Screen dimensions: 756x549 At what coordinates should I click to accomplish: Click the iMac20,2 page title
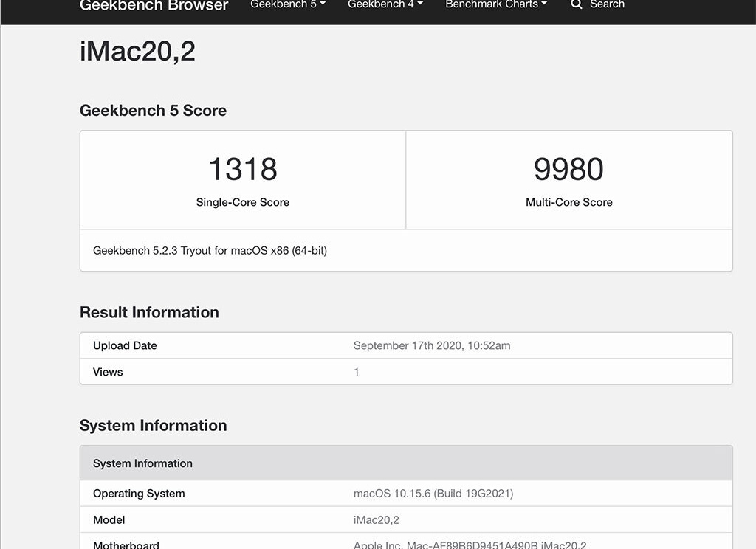click(137, 52)
